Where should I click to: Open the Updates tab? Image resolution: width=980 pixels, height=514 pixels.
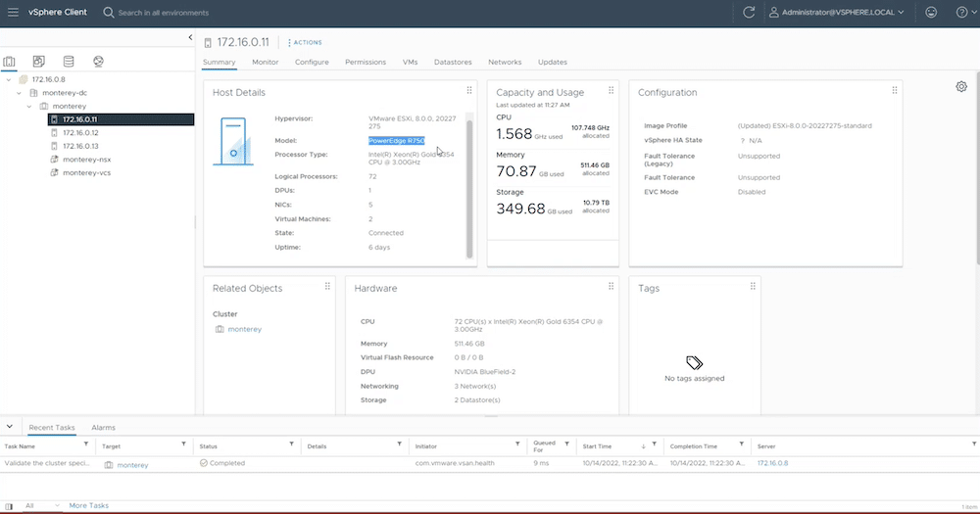(553, 62)
